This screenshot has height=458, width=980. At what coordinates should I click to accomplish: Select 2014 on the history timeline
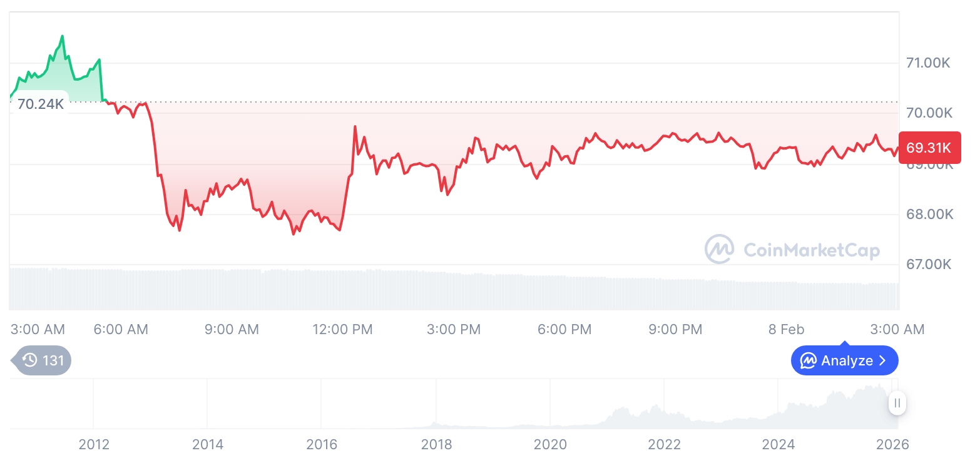tap(208, 444)
